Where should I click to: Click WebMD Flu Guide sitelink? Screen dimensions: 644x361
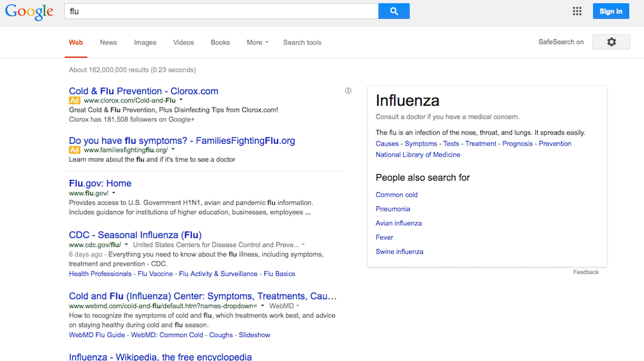(97, 335)
